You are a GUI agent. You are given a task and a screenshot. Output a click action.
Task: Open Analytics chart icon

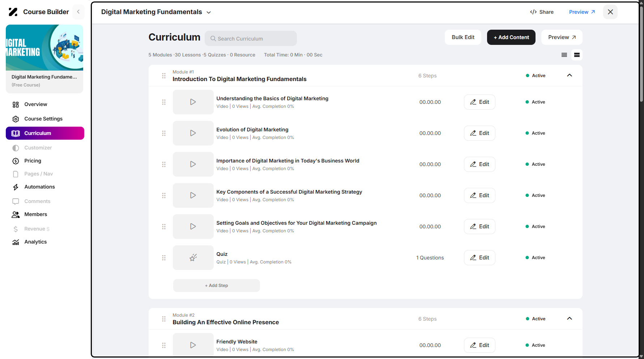tap(16, 242)
